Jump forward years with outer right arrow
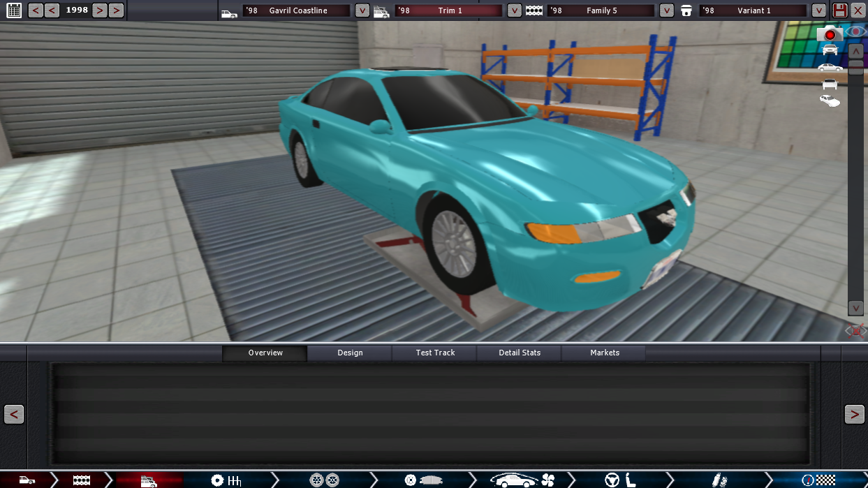Image resolution: width=868 pixels, height=488 pixels. pyautogui.click(x=117, y=10)
